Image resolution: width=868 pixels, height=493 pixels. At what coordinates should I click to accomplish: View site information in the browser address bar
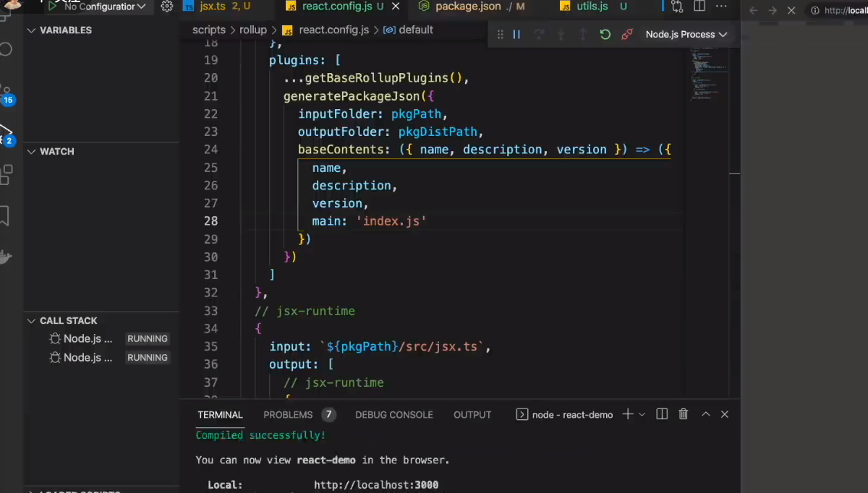click(815, 11)
